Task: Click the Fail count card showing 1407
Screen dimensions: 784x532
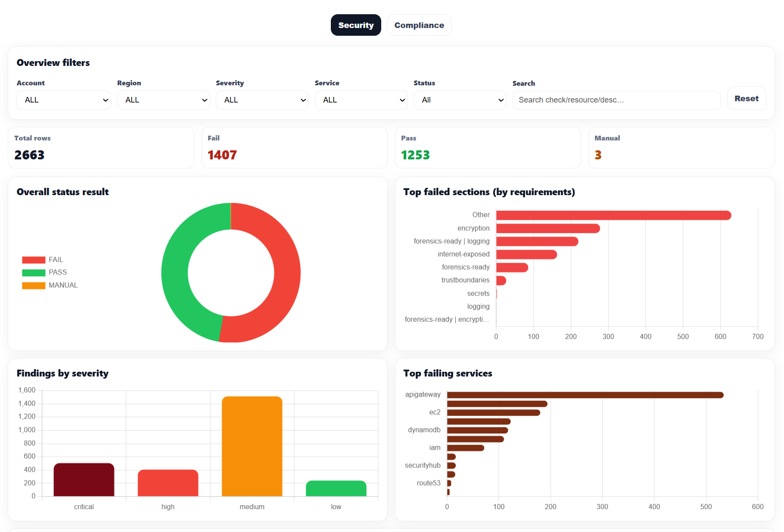Action: [294, 147]
